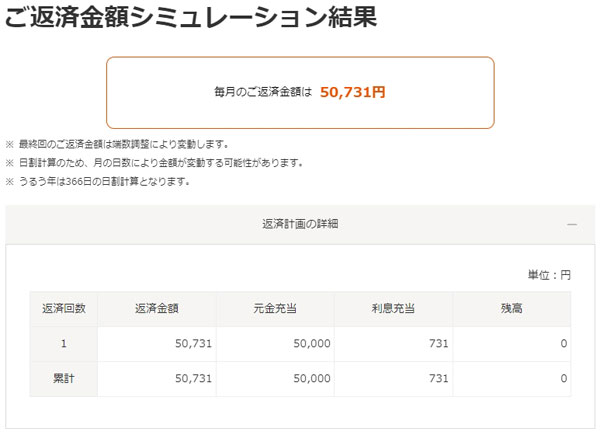Click the 731 interest cell in 累計 row
The width and height of the screenshot is (600, 442).
click(438, 379)
